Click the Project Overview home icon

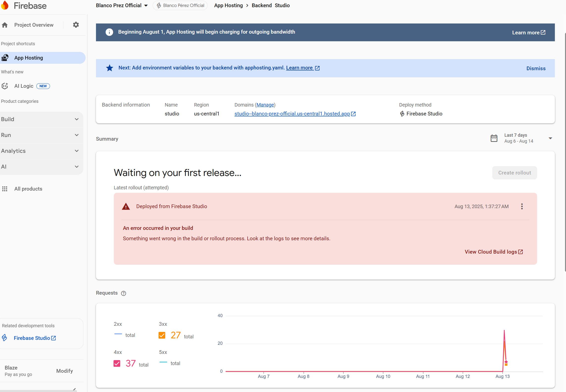pyautogui.click(x=5, y=25)
